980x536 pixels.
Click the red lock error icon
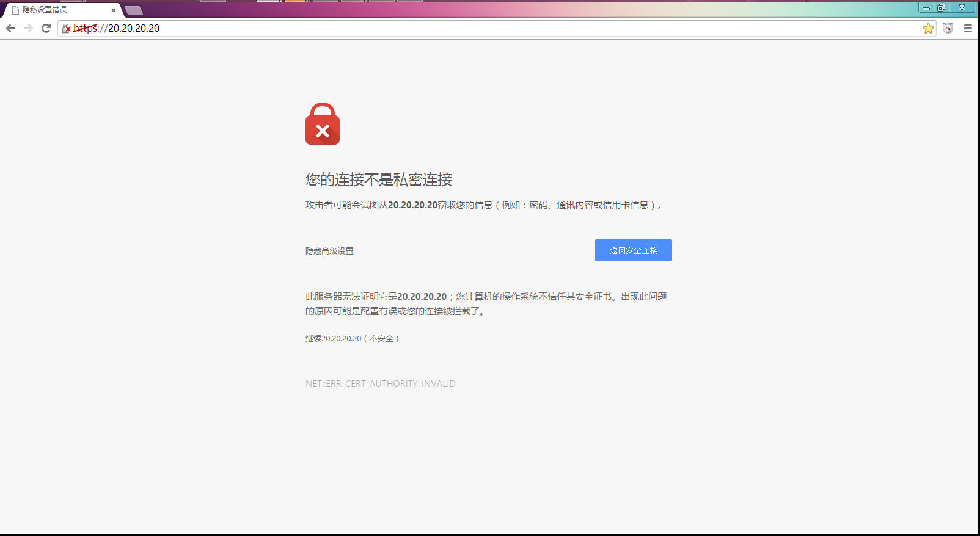323,124
